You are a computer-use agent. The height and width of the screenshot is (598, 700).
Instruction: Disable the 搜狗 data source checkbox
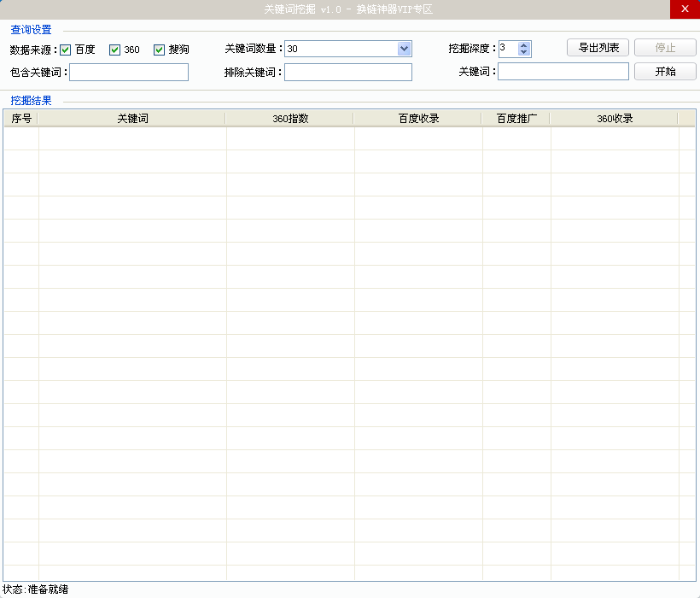(x=159, y=50)
